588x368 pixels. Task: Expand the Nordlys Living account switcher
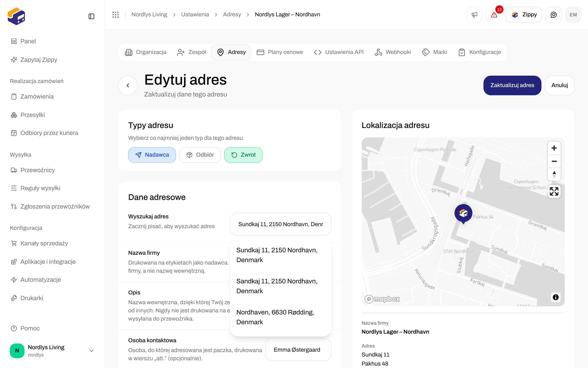coord(52,350)
